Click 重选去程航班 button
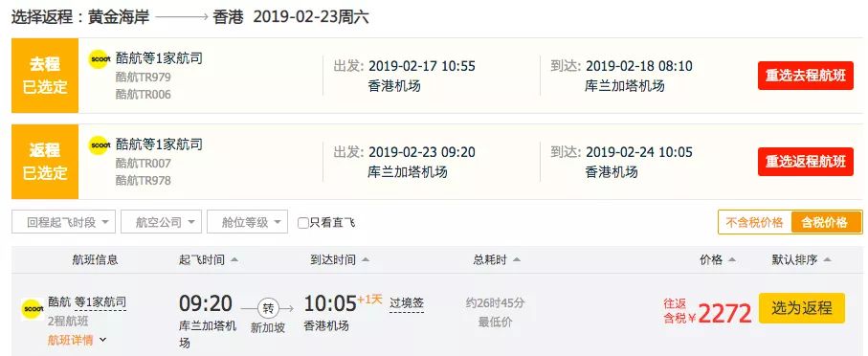Screen dimensions: 868x356 coord(806,76)
